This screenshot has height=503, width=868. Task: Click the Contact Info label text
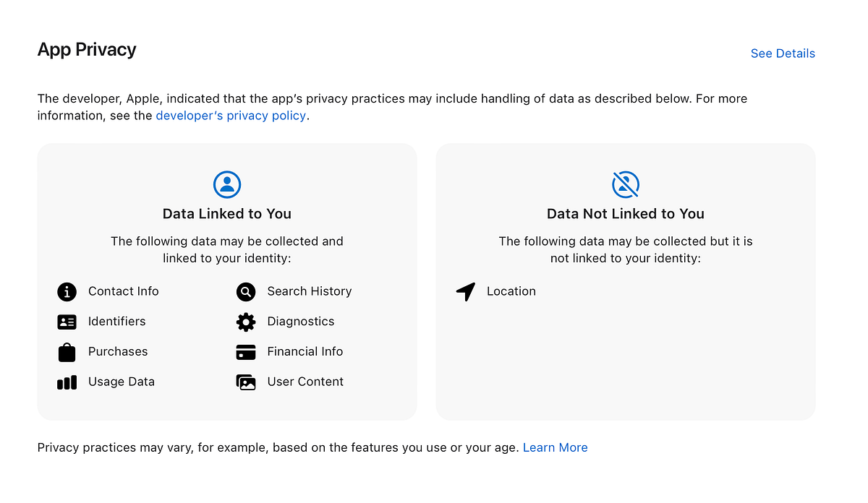click(123, 291)
